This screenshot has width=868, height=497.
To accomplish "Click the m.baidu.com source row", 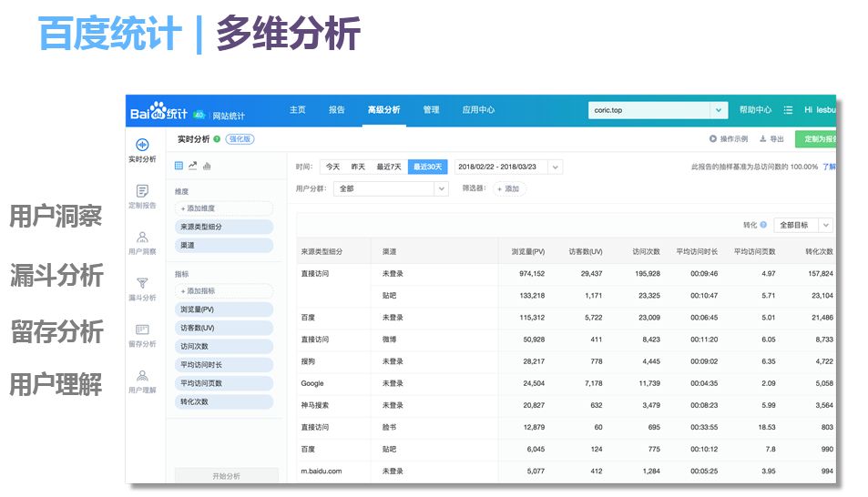I will pos(567,471).
